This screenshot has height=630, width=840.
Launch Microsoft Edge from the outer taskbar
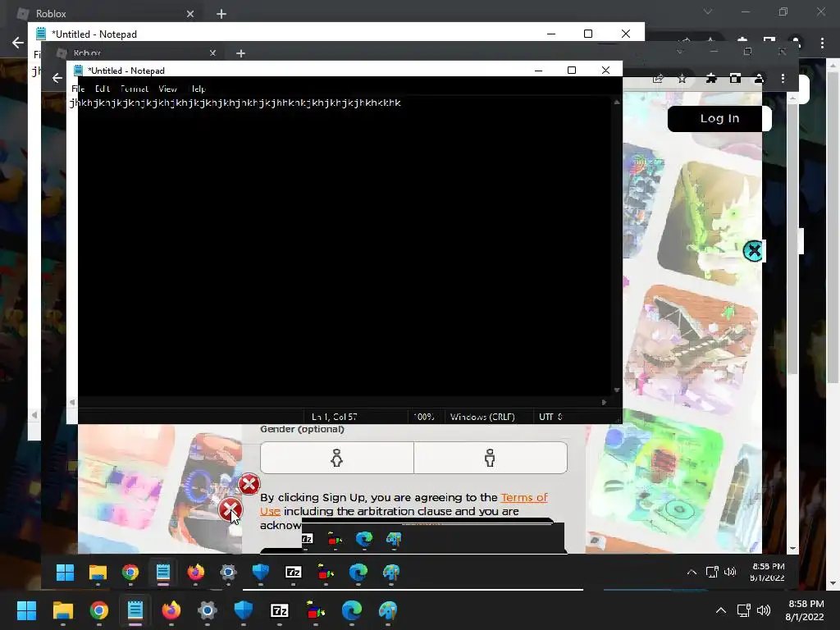(352, 610)
